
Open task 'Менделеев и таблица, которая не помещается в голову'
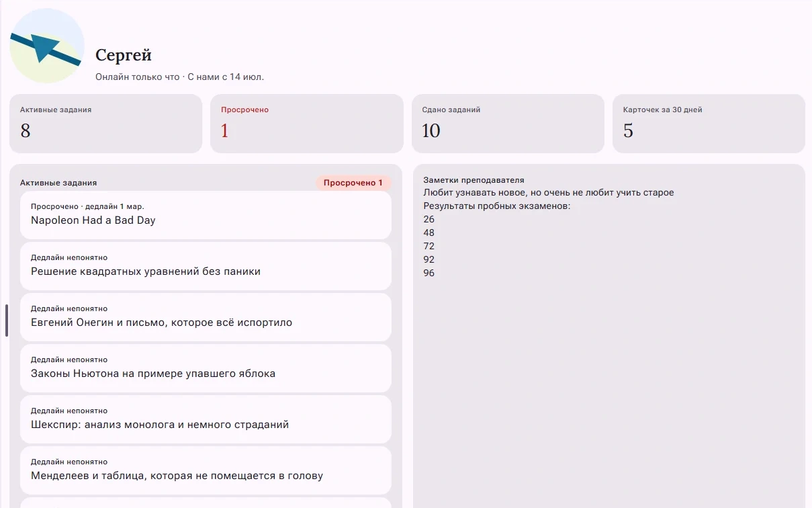tap(206, 470)
